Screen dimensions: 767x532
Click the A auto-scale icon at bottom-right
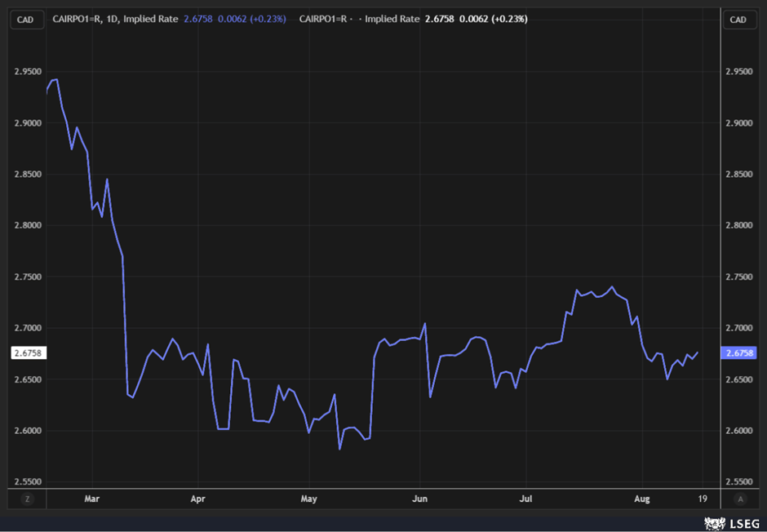point(738,498)
